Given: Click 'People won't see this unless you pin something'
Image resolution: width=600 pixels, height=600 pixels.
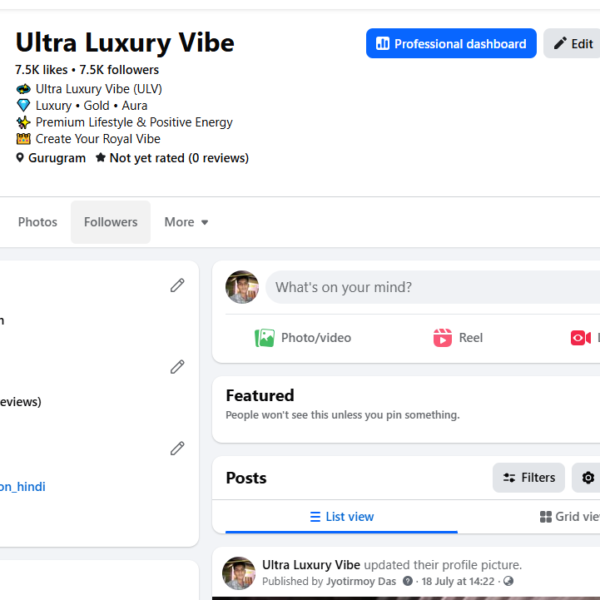Looking at the screenshot, I should [342, 415].
